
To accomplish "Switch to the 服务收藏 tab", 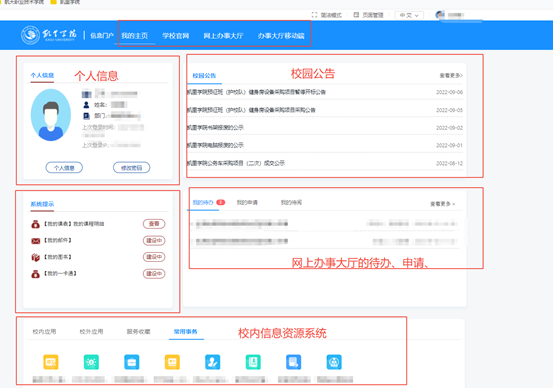I will point(139,332).
